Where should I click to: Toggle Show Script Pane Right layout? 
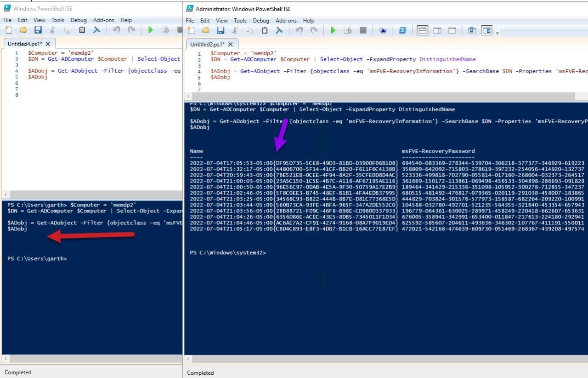(437, 30)
